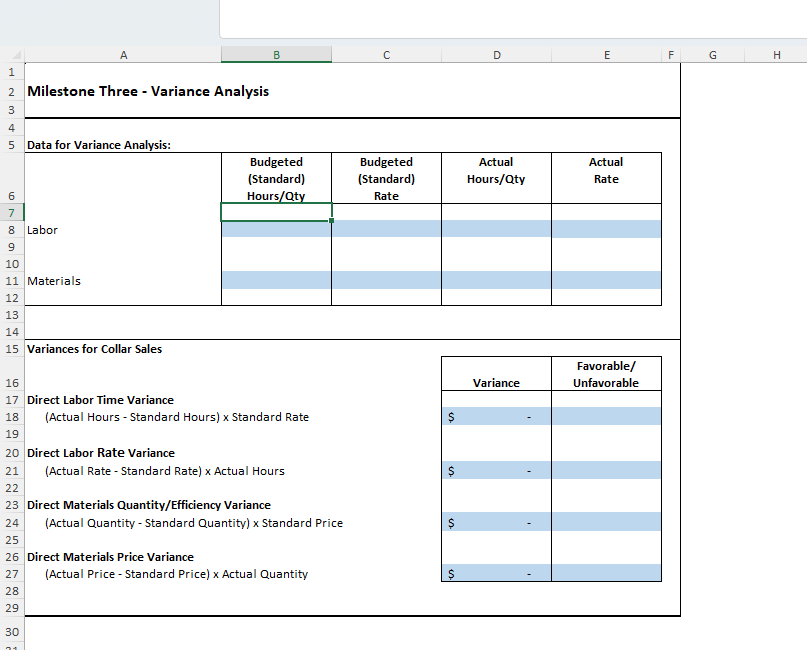Screen dimensions: 807x650
Task: Click 'Direct Labor Time Variance' label
Action: click(100, 400)
